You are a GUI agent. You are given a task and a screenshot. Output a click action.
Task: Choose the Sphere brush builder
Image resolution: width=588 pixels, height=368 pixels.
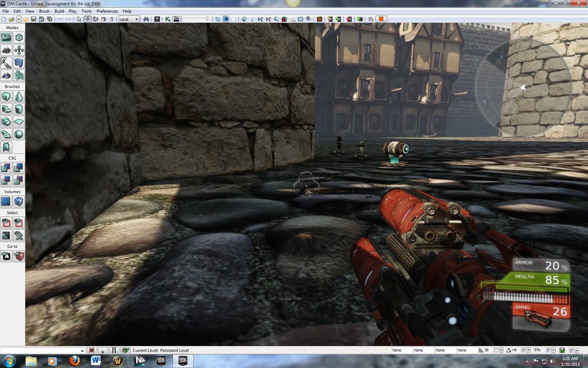click(19, 135)
